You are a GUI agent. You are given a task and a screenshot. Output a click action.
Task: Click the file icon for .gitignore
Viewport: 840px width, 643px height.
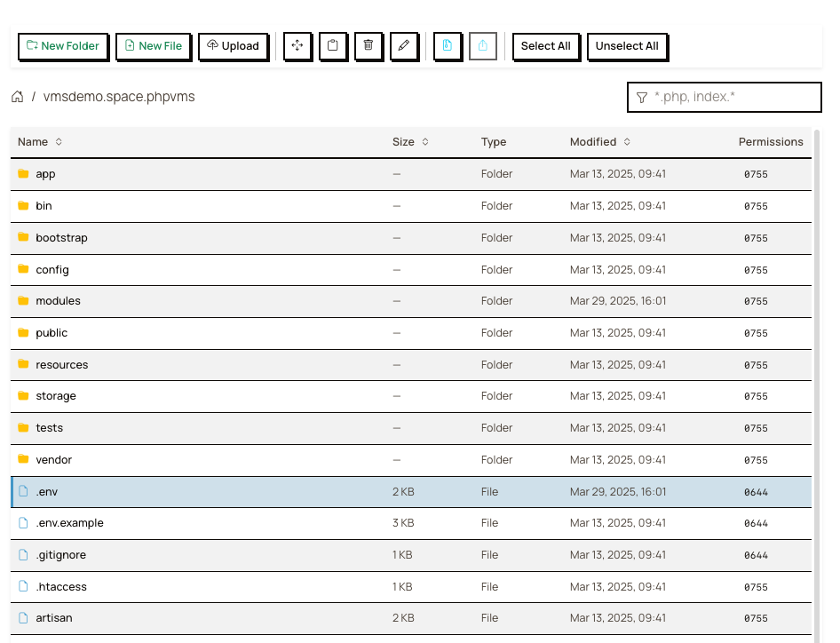tap(23, 554)
